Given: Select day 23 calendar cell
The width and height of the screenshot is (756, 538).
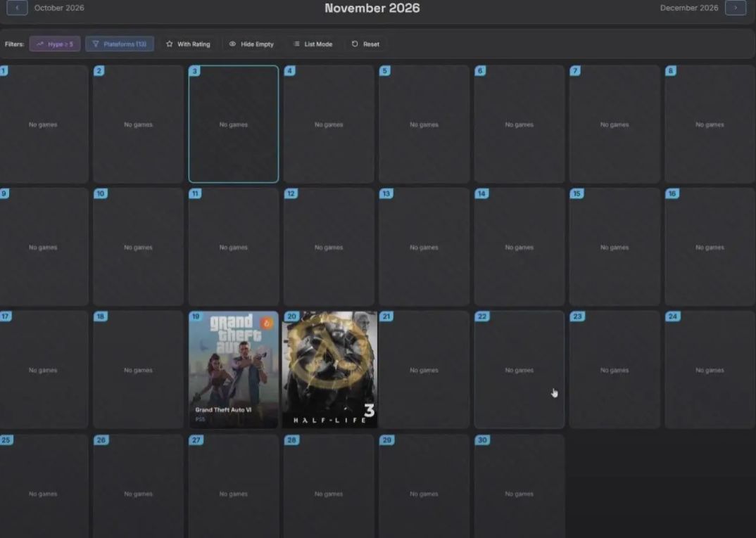Looking at the screenshot, I should tap(615, 369).
